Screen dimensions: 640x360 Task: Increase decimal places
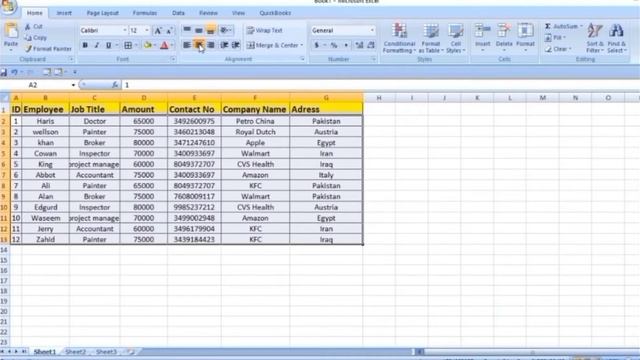point(359,45)
